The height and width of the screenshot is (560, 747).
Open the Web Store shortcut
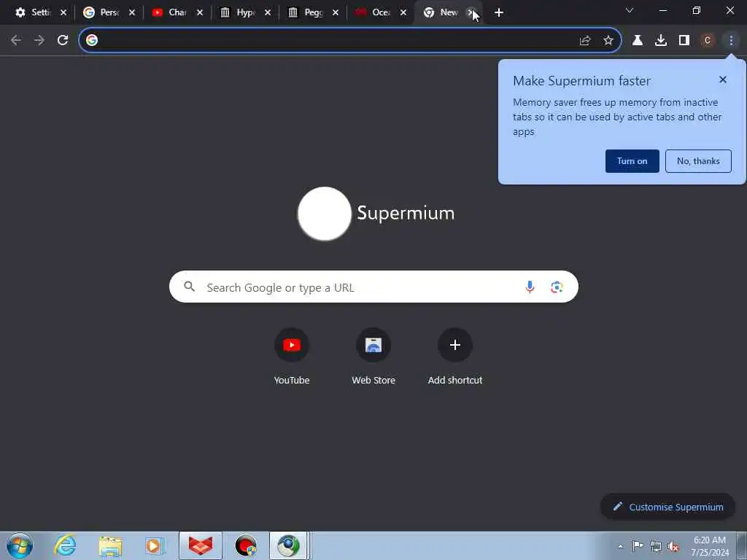(x=373, y=356)
